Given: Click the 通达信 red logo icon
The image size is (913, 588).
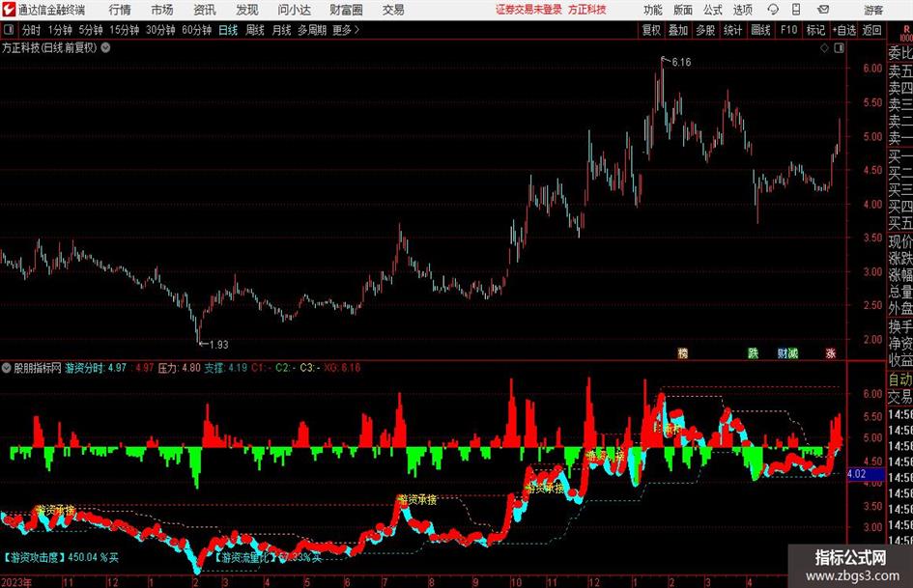Looking at the screenshot, I should pos(9,10).
